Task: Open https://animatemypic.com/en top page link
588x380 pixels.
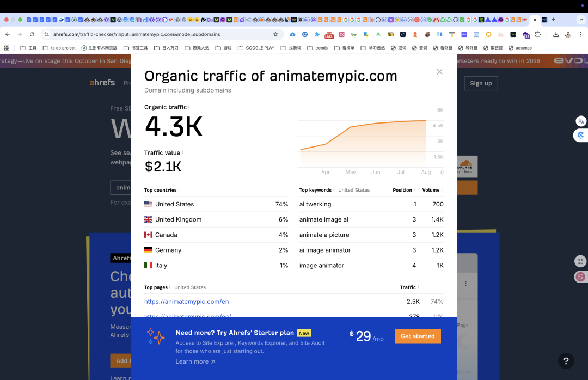Action: pyautogui.click(x=186, y=301)
